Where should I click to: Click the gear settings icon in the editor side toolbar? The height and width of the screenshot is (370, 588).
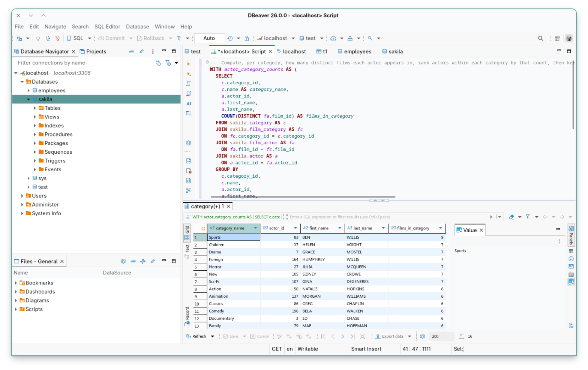[189, 143]
